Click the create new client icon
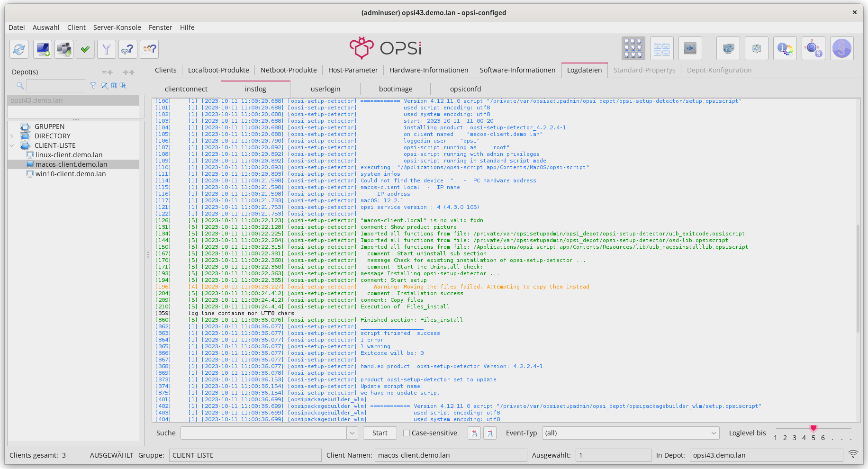 pos(43,49)
